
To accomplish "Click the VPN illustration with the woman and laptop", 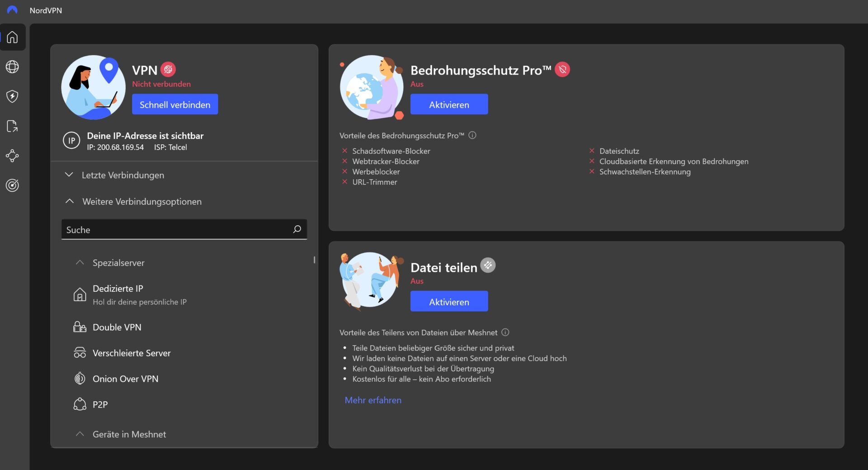I will point(94,87).
